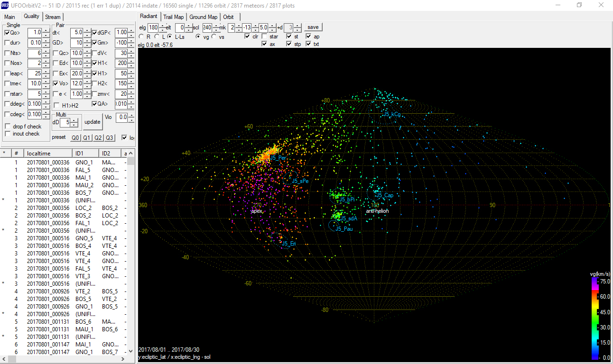613x364 pixels.
Task: Click the dt< value input field
Action: coord(76,33)
